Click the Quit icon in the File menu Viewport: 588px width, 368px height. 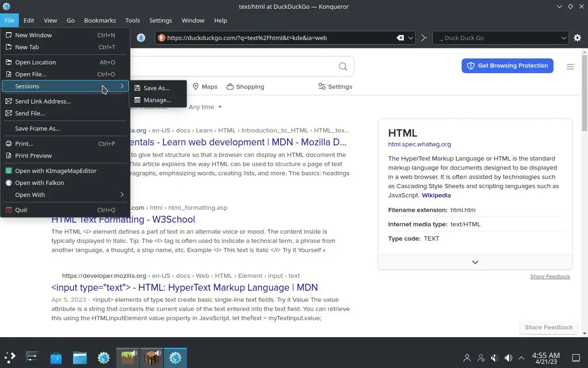coord(9,210)
